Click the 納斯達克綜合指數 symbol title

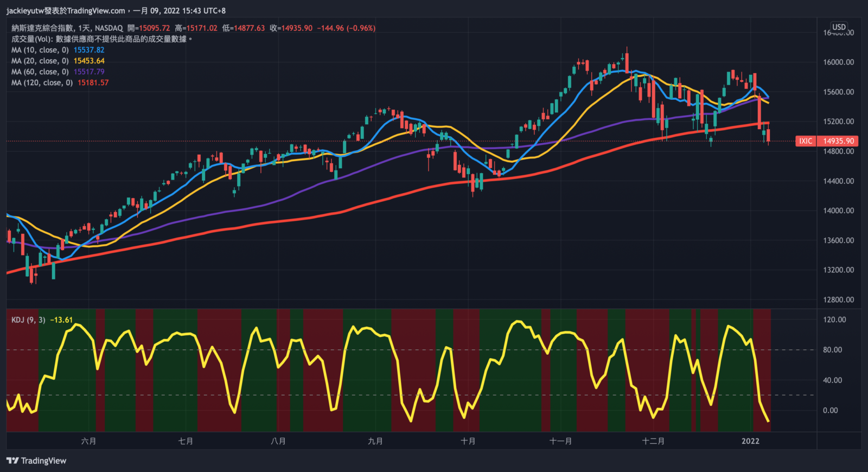[42, 28]
